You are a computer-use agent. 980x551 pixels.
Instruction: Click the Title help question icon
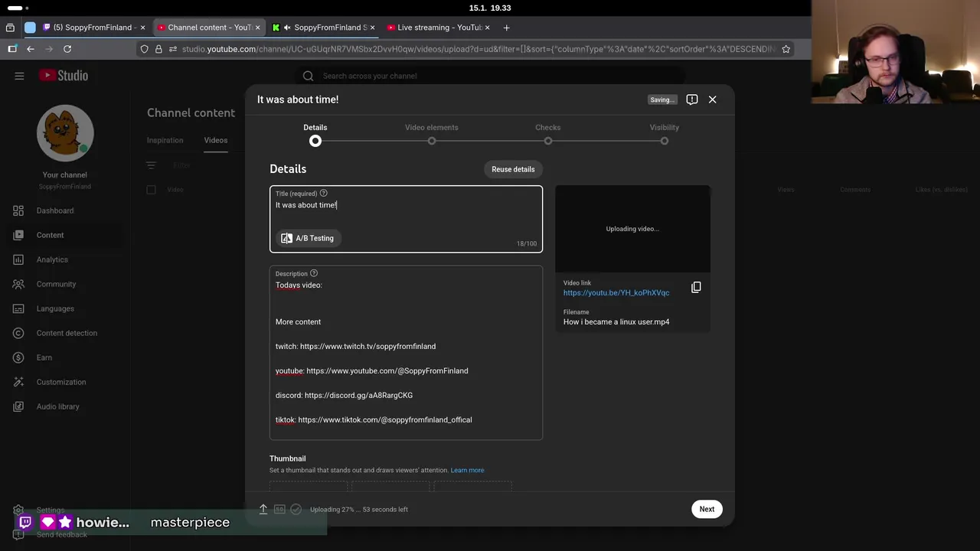pyautogui.click(x=324, y=193)
